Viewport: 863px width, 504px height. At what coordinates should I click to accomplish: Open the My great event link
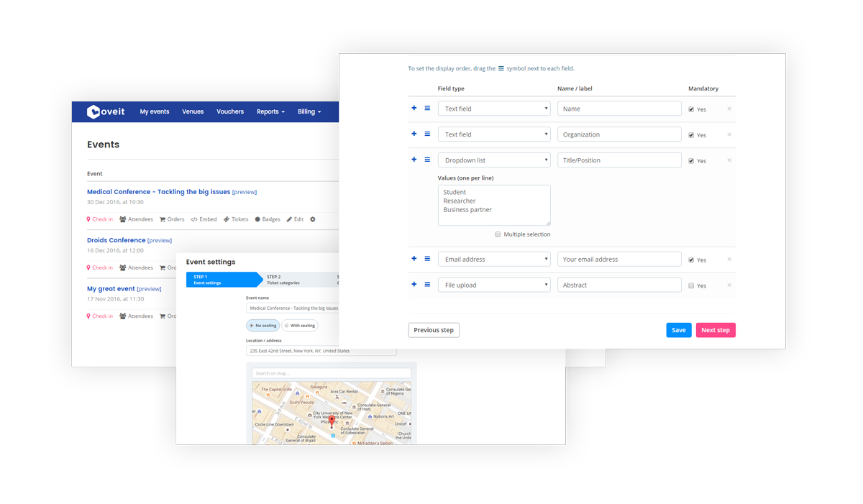tap(111, 288)
